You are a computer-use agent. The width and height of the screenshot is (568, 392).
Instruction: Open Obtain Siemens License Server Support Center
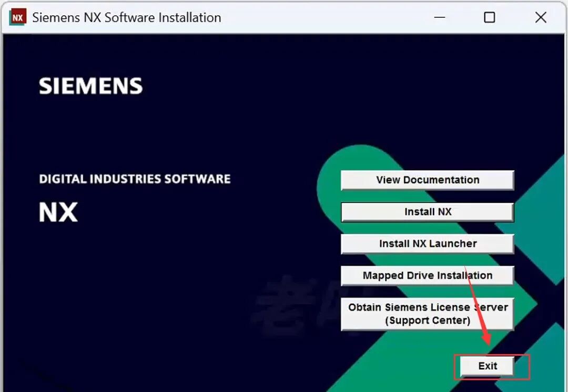[428, 314]
